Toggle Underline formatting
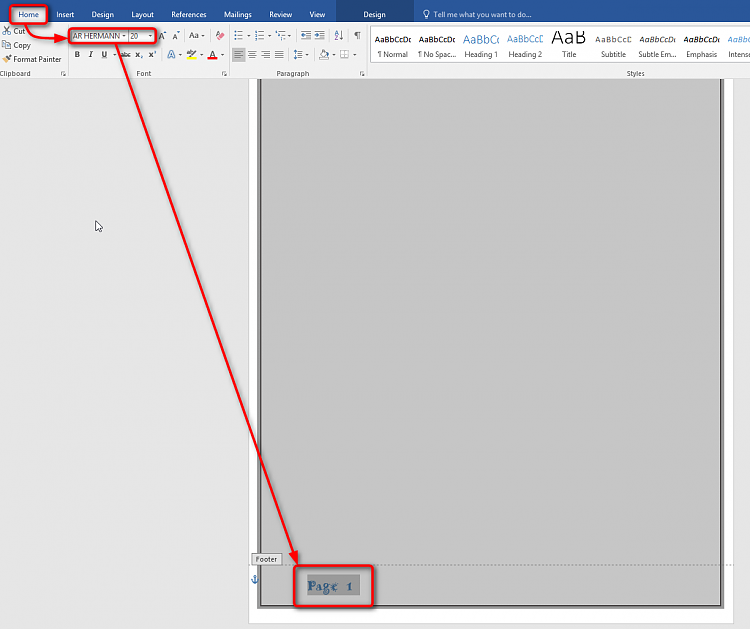Screen dimensions: 750x629 click(x=104, y=55)
